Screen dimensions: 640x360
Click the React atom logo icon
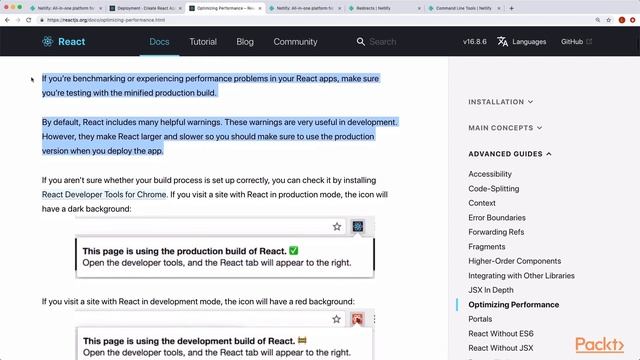[x=47, y=41]
